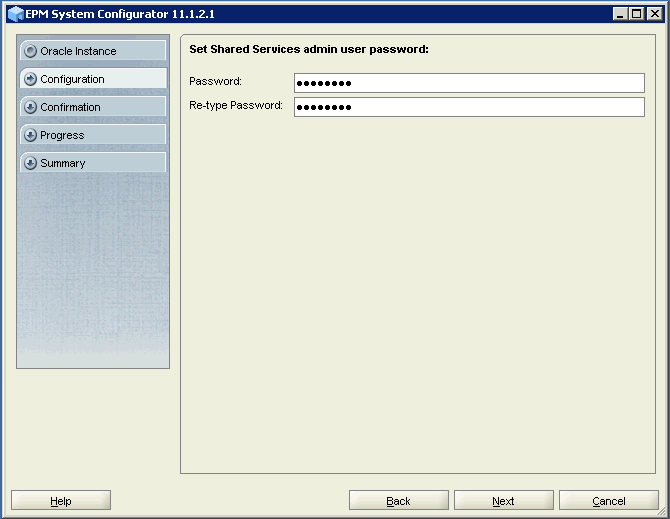Click the EPM cube icon in title bar

coord(15,14)
